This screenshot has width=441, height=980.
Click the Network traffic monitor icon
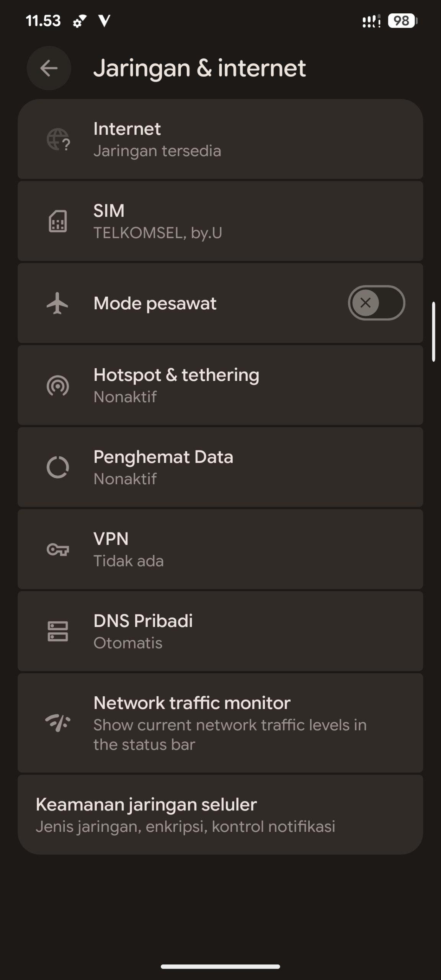58,723
